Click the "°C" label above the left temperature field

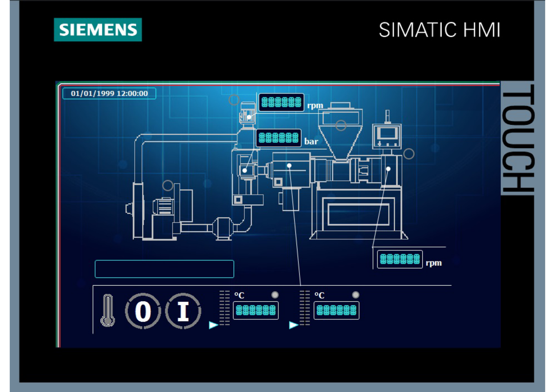point(239,295)
